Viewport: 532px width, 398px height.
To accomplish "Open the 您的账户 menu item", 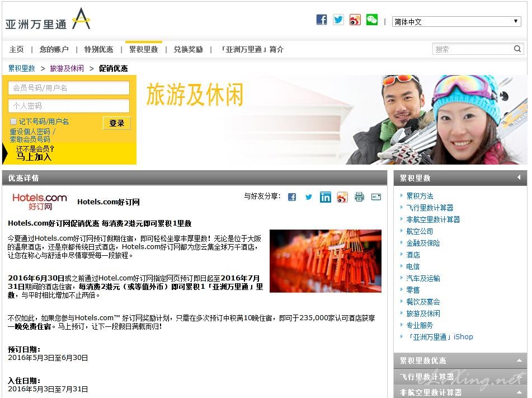I will tap(54, 50).
